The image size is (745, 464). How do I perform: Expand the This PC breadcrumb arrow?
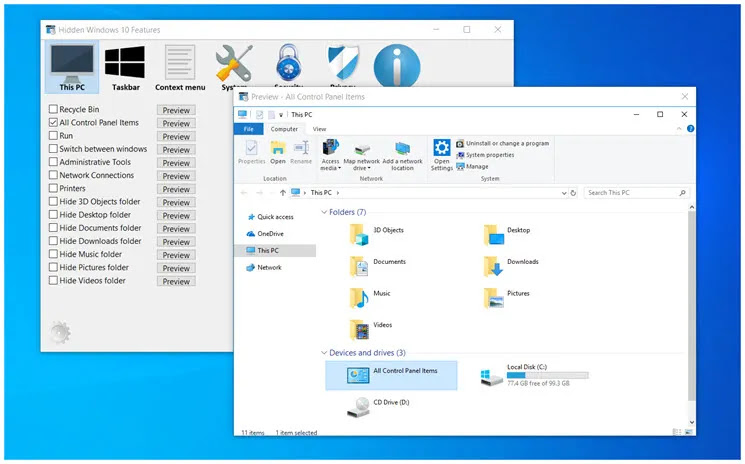pyautogui.click(x=338, y=193)
